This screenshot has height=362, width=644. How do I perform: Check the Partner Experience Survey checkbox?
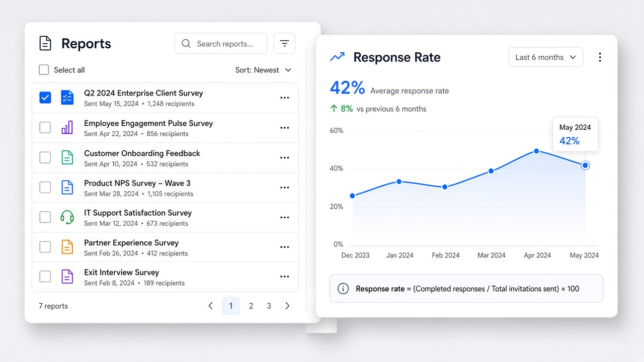pos(45,247)
